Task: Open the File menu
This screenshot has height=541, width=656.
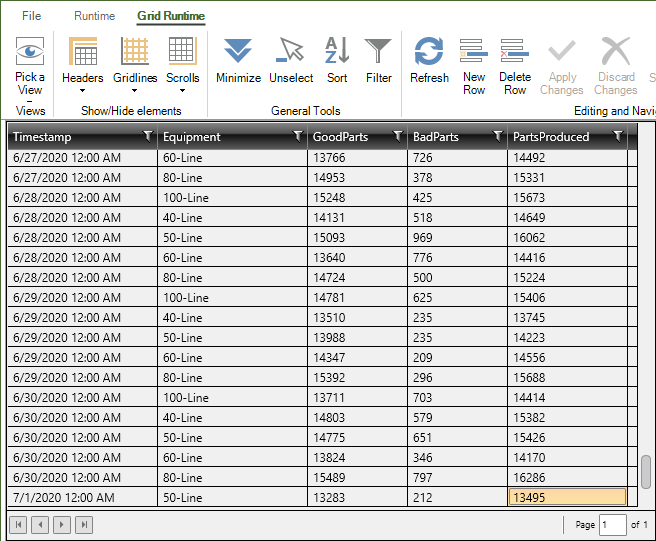Action: tap(32, 16)
